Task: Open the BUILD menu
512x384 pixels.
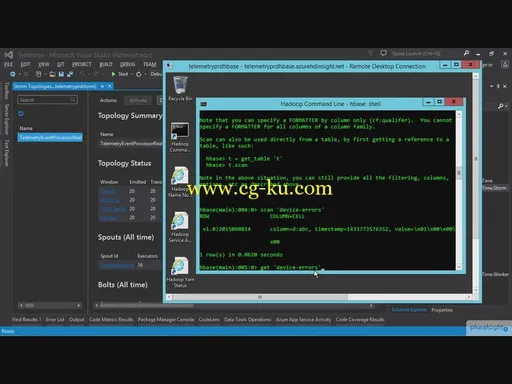Action: [106, 64]
